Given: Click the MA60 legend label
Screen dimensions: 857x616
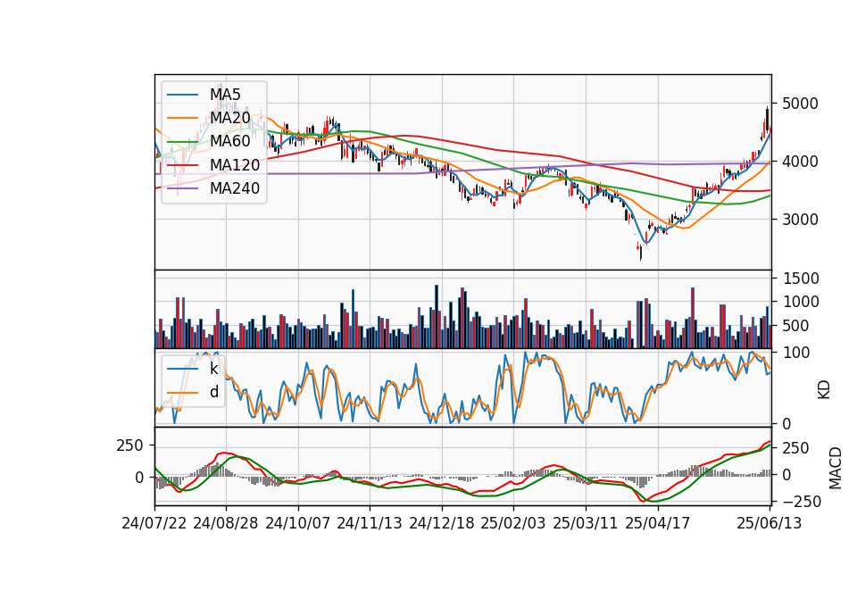Looking at the screenshot, I should 229,141.
